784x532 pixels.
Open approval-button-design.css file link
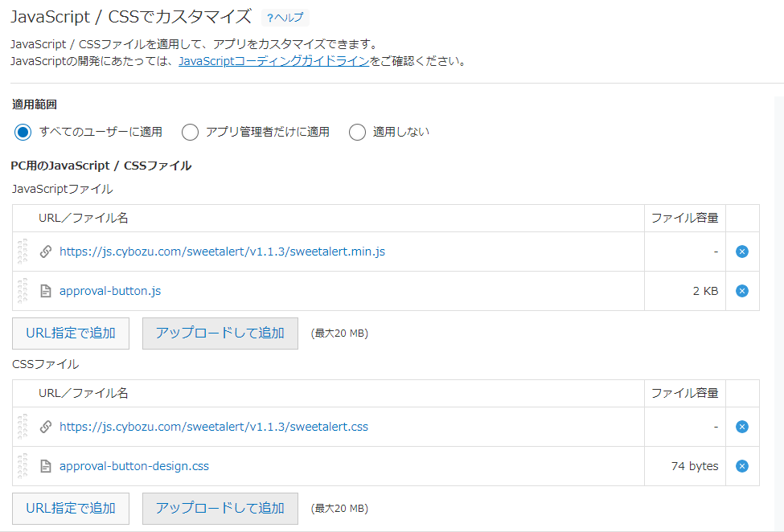[x=134, y=466]
